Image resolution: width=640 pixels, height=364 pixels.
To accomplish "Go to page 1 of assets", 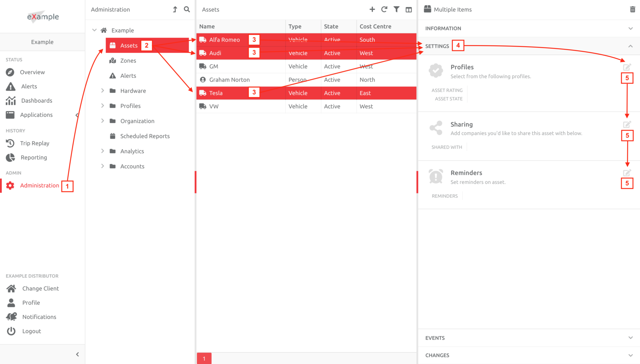I will 204,358.
